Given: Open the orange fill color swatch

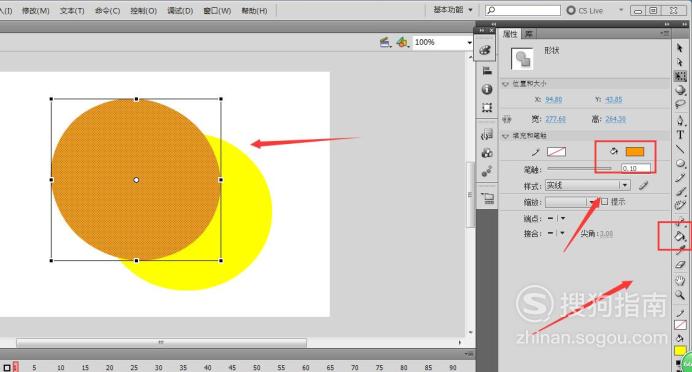Looking at the screenshot, I should pyautogui.click(x=635, y=152).
